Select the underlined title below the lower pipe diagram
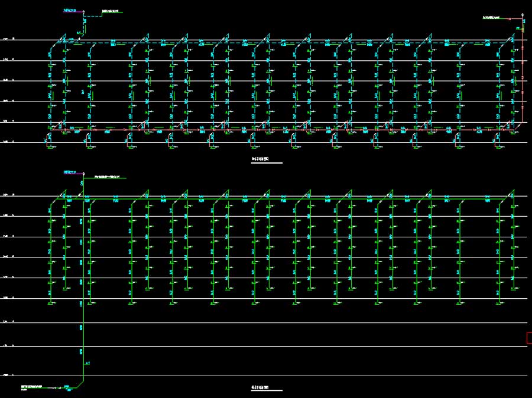The width and height of the screenshot is (532, 398). [260, 387]
